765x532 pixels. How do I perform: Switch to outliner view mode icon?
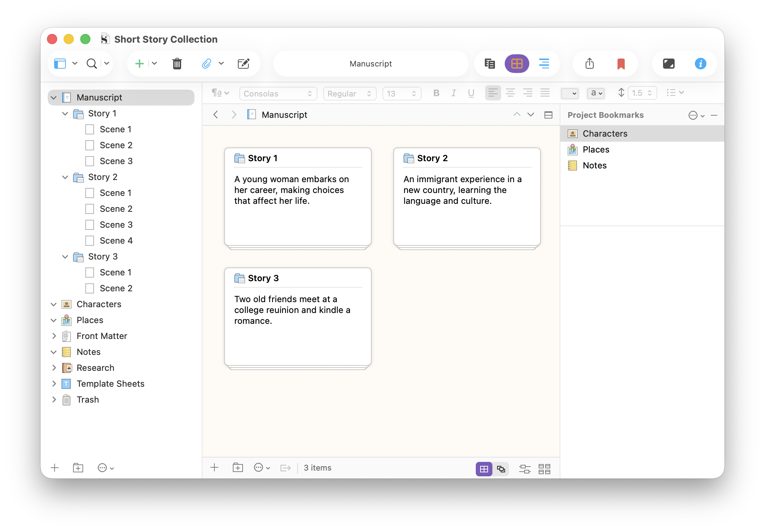tap(544, 64)
